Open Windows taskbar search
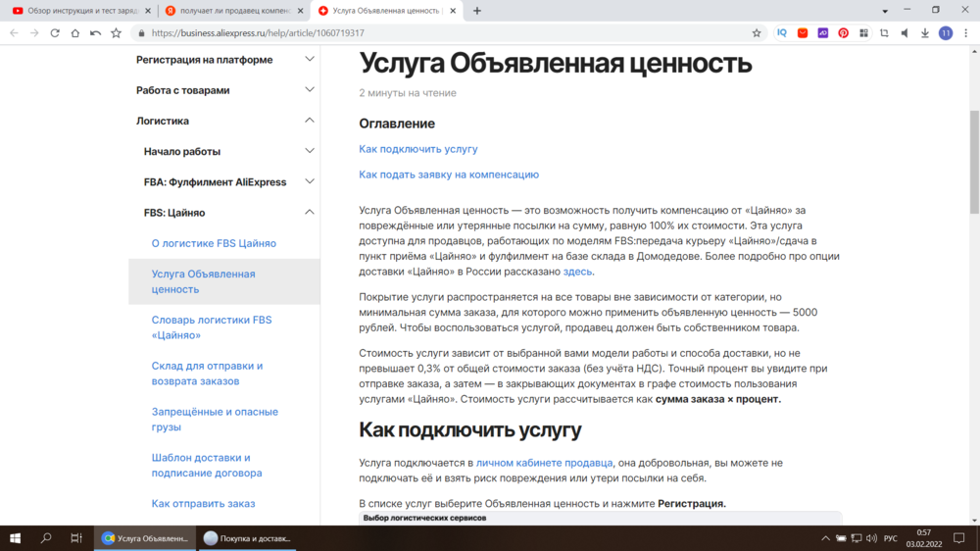The width and height of the screenshot is (980, 551). click(46, 538)
